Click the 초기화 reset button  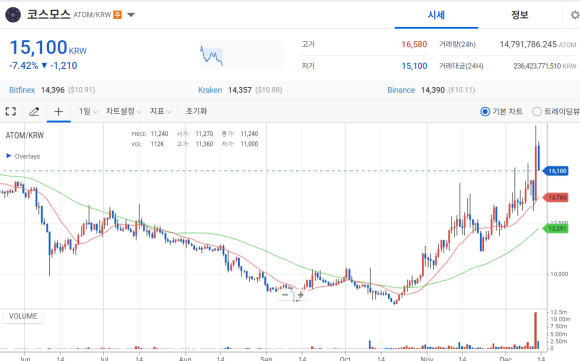(x=196, y=111)
